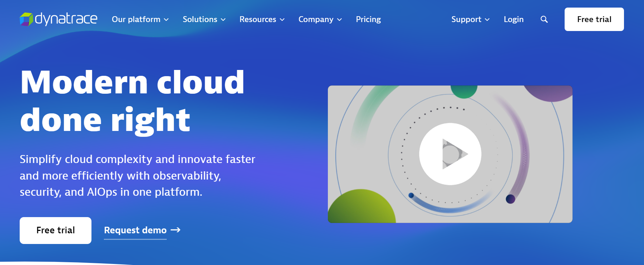Click Free trial below hero text
This screenshot has width=644, height=265.
tap(56, 230)
